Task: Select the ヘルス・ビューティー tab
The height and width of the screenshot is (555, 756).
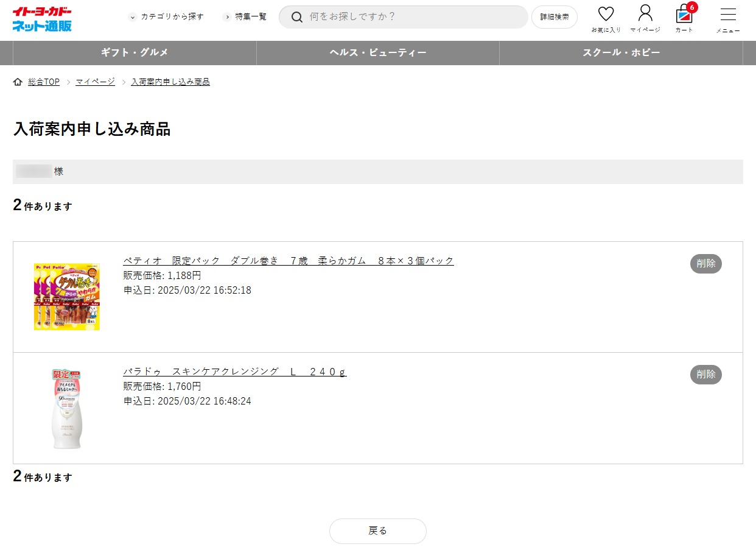Action: [378, 53]
